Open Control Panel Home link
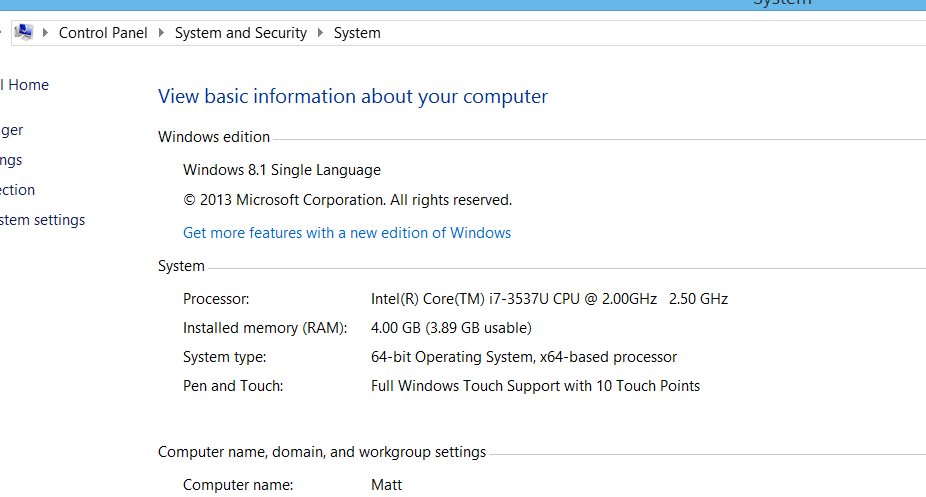Viewport: 926px width, 497px height. (x=24, y=85)
